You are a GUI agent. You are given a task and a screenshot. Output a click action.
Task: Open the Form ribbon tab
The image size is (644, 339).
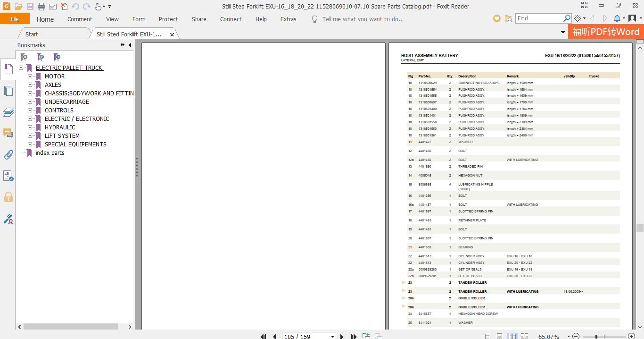tap(139, 19)
